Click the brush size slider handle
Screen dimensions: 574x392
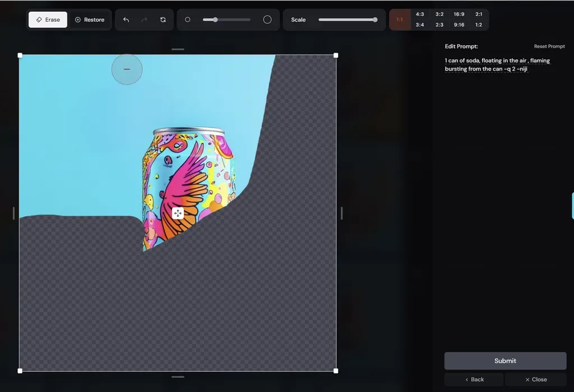coord(215,20)
